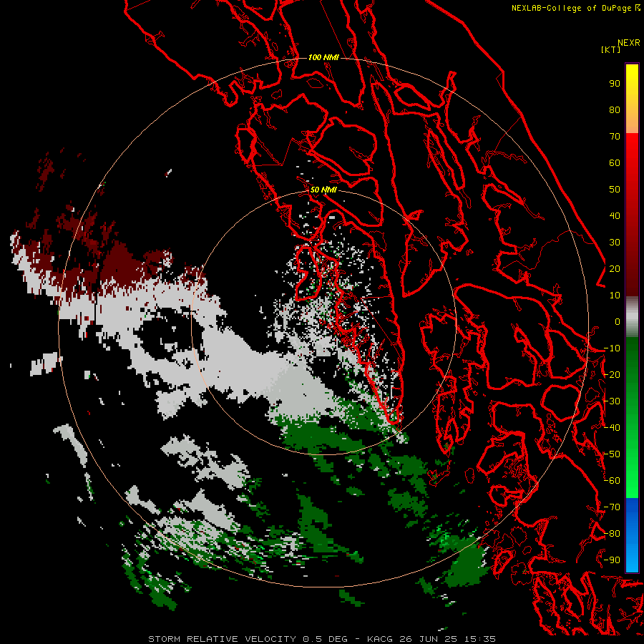
Task: Click the -30 value on velocity scale
Action: click(612, 401)
